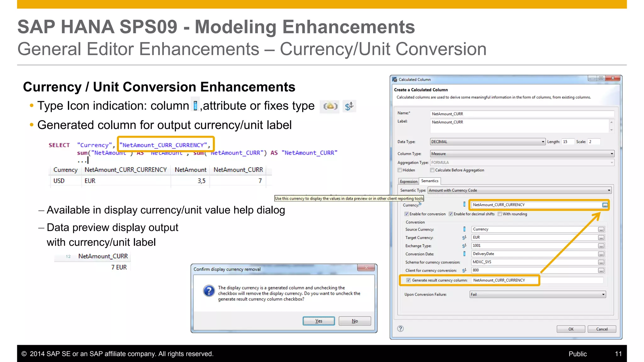This screenshot has height=362, width=644.
Task: Open the Data Type DECIMAL dropdown
Action: (487, 142)
